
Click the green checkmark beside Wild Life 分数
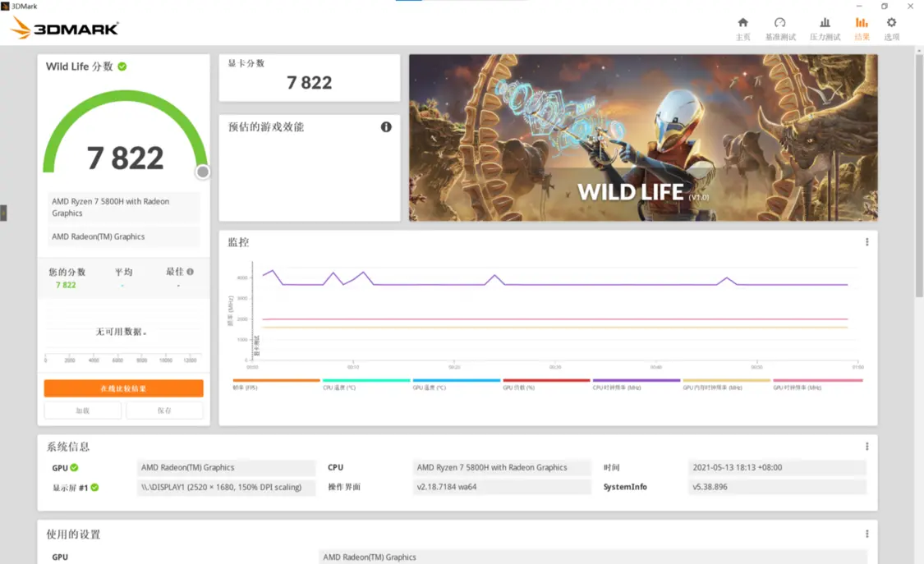coord(122,66)
